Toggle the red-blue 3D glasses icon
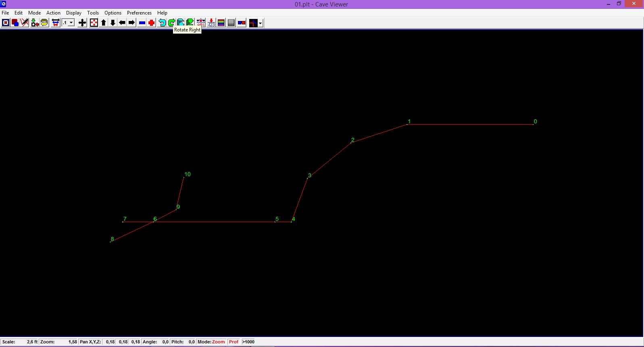Image resolution: width=644 pixels, height=347 pixels. point(242,23)
